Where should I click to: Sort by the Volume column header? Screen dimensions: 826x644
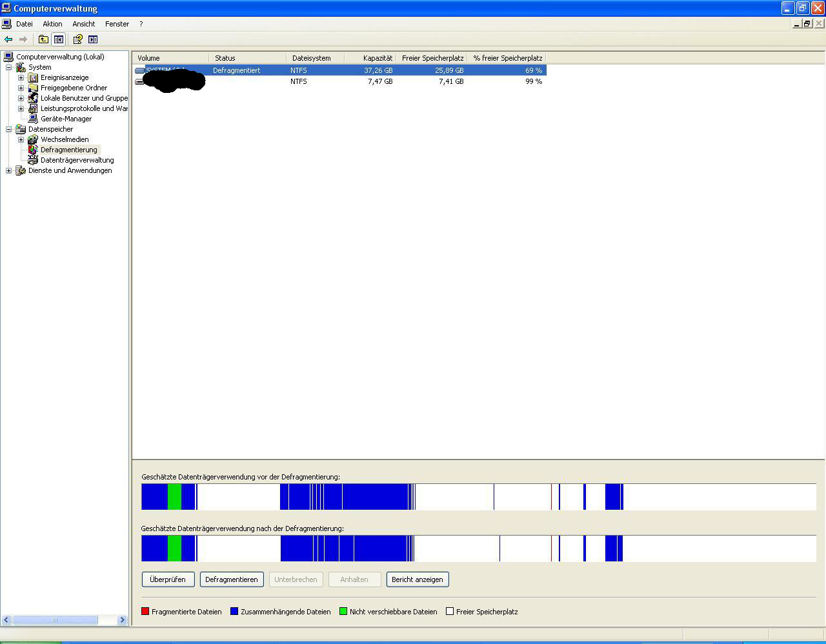tap(171, 58)
